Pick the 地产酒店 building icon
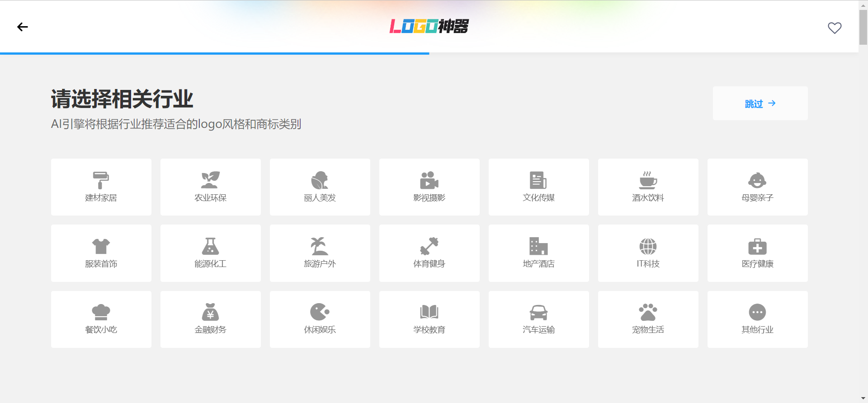The width and height of the screenshot is (868, 403). coord(538,246)
